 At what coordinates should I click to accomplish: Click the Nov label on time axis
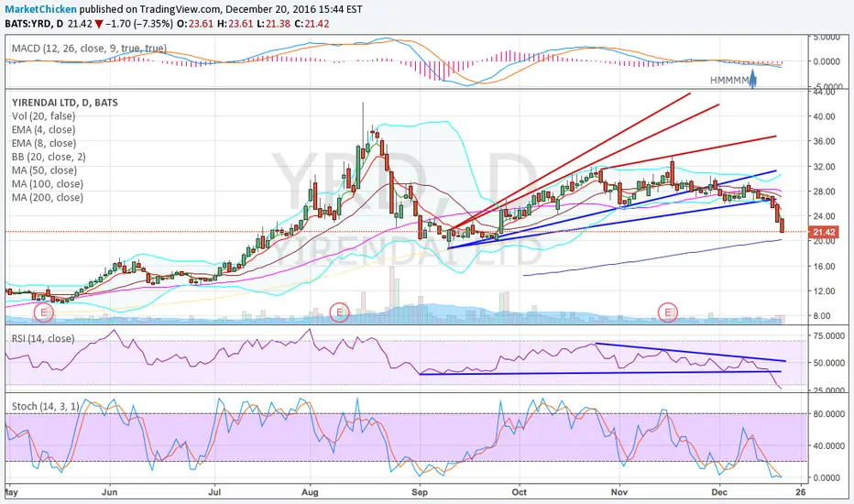(x=619, y=492)
